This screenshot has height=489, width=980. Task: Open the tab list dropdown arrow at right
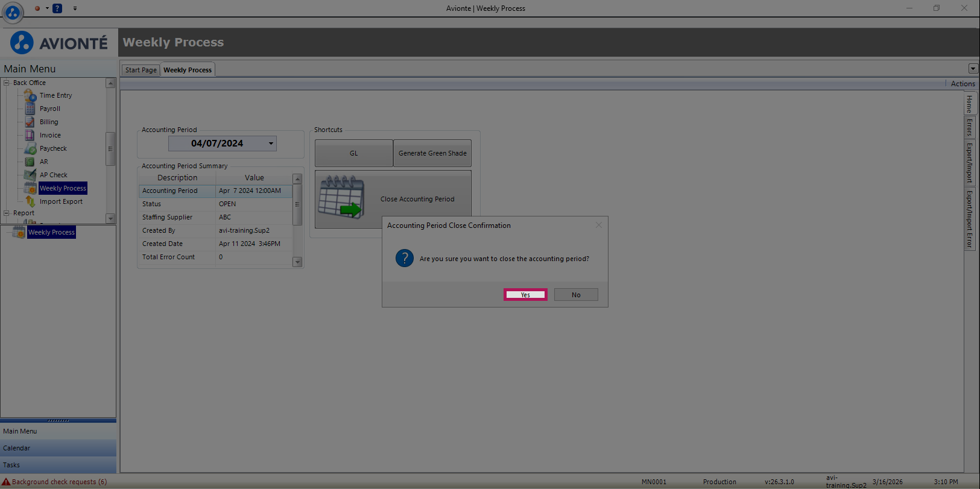tap(973, 69)
